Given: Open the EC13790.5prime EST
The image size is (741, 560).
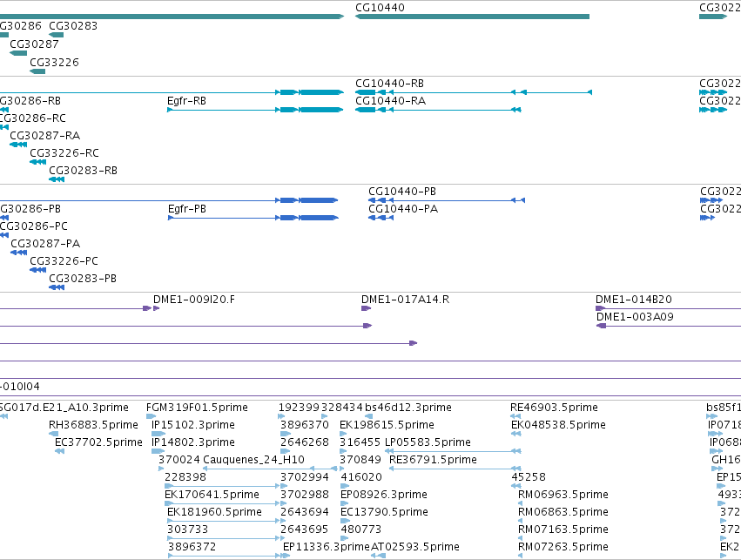Looking at the screenshot, I should point(345,522).
